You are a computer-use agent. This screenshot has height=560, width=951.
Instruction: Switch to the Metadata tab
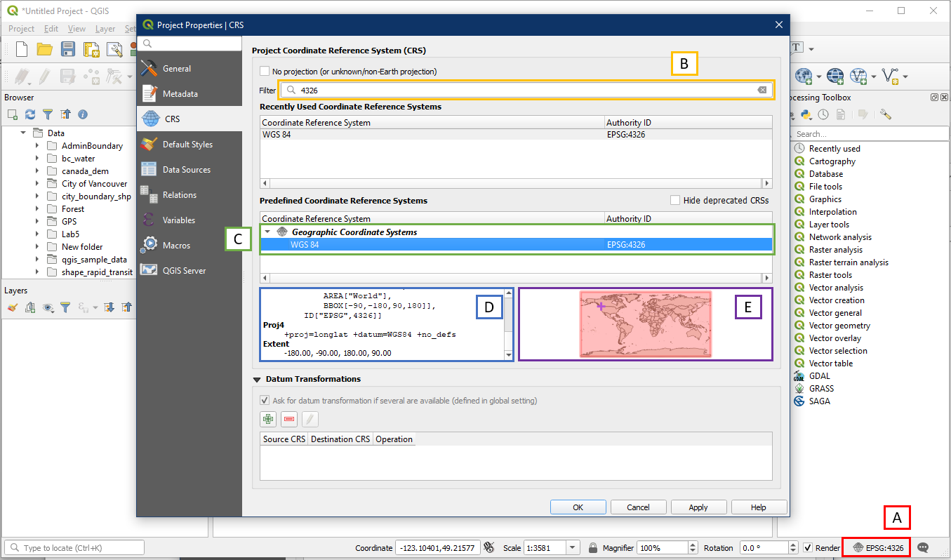tap(180, 94)
